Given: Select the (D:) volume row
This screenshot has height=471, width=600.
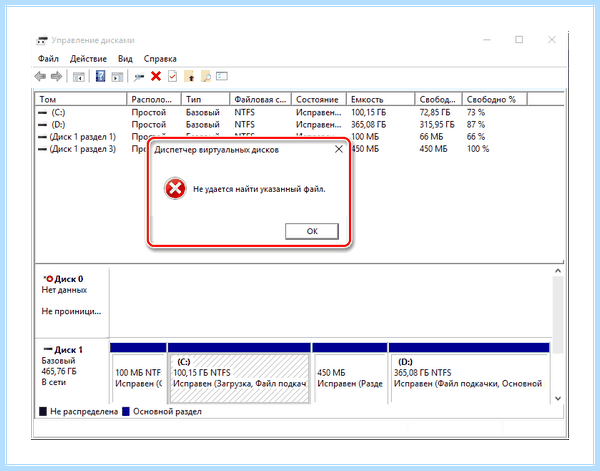Looking at the screenshot, I should pyautogui.click(x=299, y=125).
